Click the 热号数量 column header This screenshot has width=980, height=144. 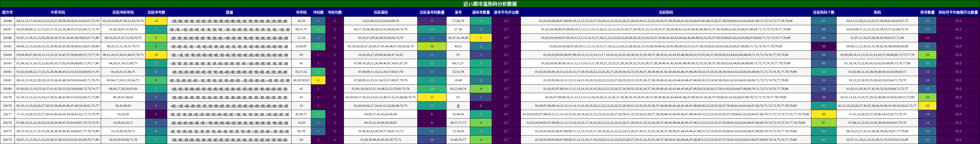[927, 12]
